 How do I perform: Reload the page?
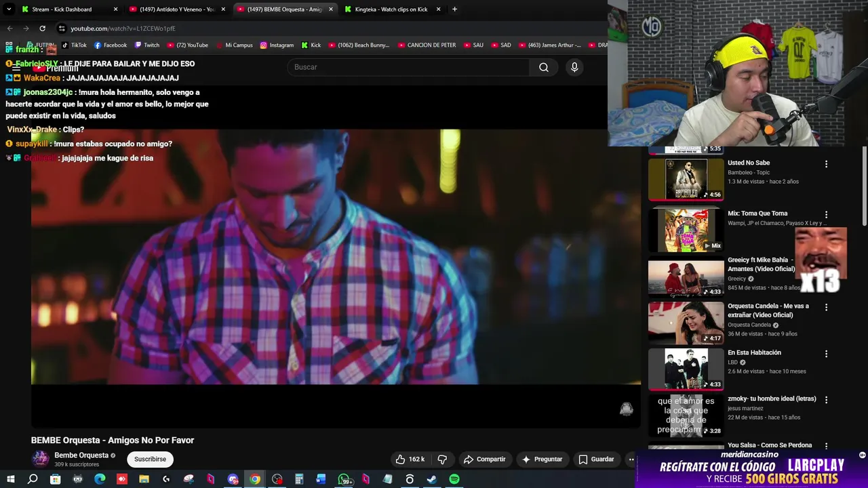[x=42, y=28]
